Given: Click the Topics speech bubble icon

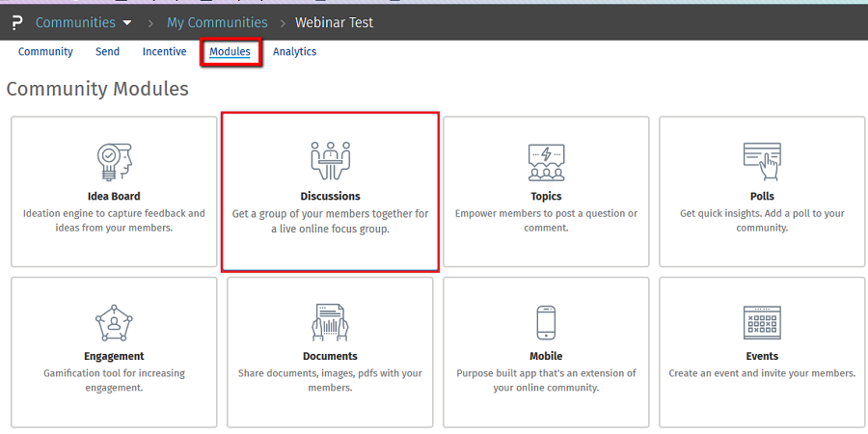Looking at the screenshot, I should [x=547, y=162].
